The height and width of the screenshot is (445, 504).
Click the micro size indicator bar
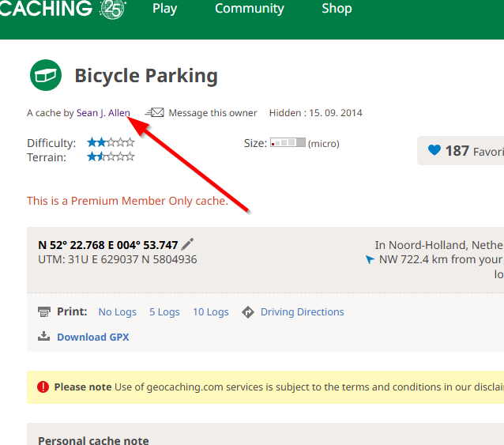tap(288, 142)
